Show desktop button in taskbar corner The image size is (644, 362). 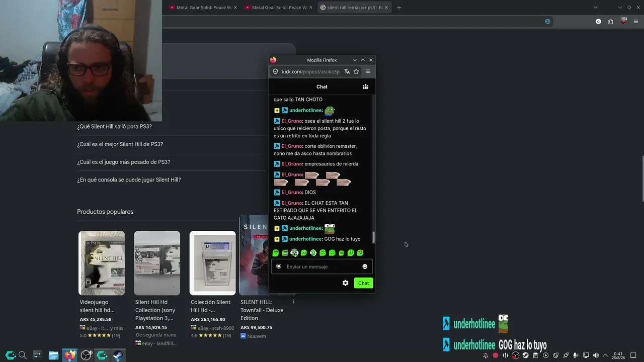coord(633,355)
